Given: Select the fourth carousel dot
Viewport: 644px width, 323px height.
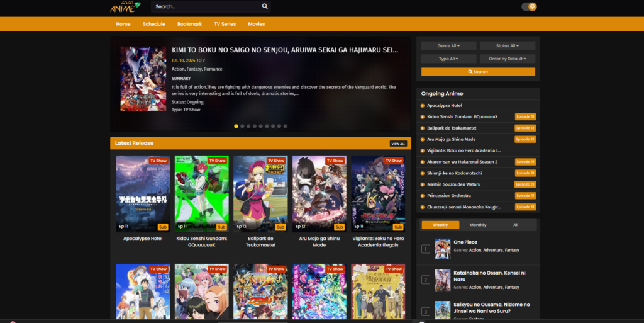Looking at the screenshot, I should tap(255, 126).
